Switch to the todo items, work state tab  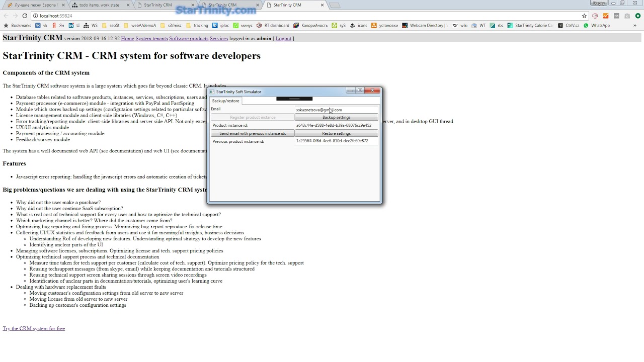tap(100, 5)
